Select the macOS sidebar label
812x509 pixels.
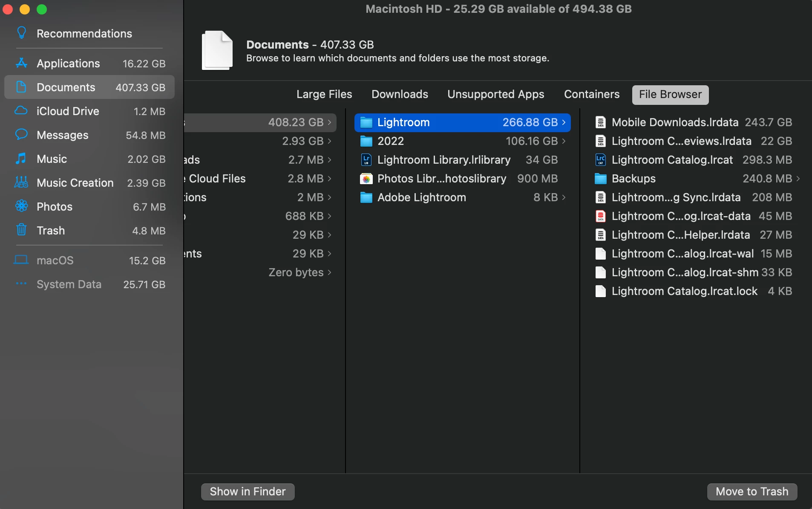point(55,260)
